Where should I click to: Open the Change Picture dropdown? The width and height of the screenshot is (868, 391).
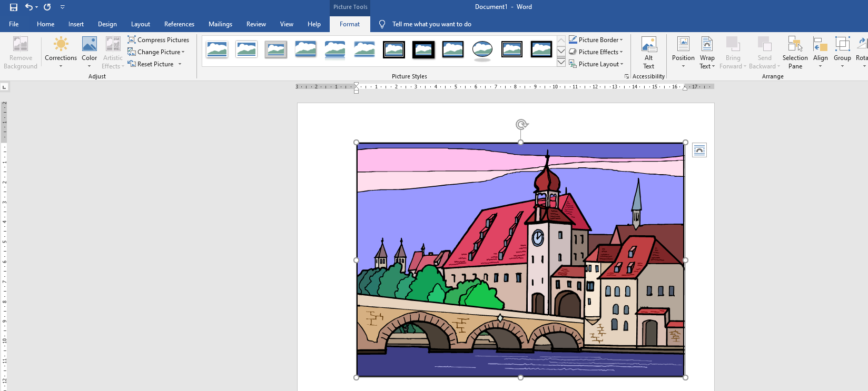coord(156,52)
